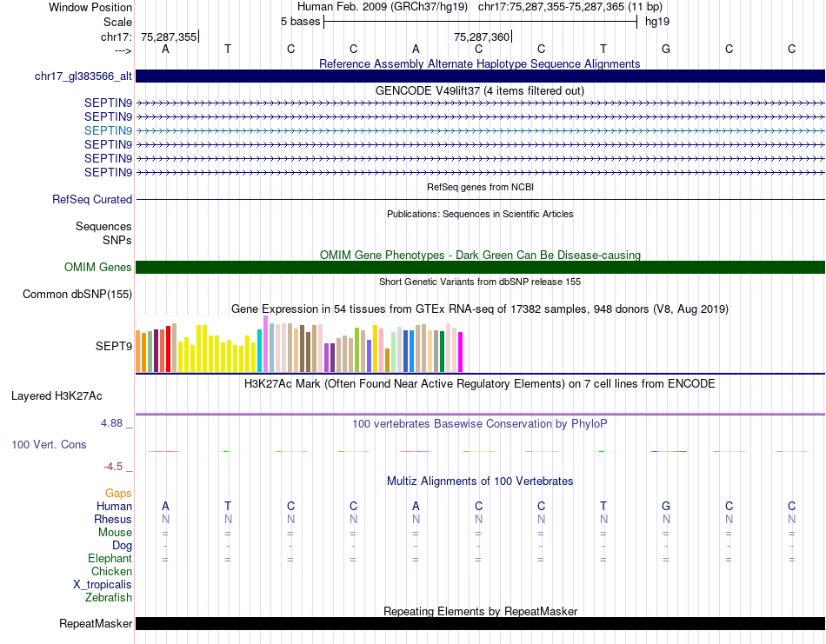Select the black RepeatMasker element bar

pyautogui.click(x=480, y=624)
